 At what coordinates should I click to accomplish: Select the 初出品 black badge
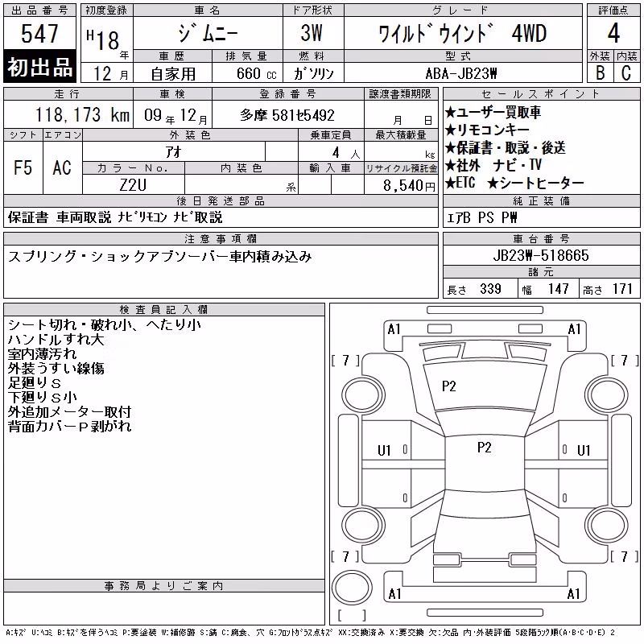[x=39, y=67]
